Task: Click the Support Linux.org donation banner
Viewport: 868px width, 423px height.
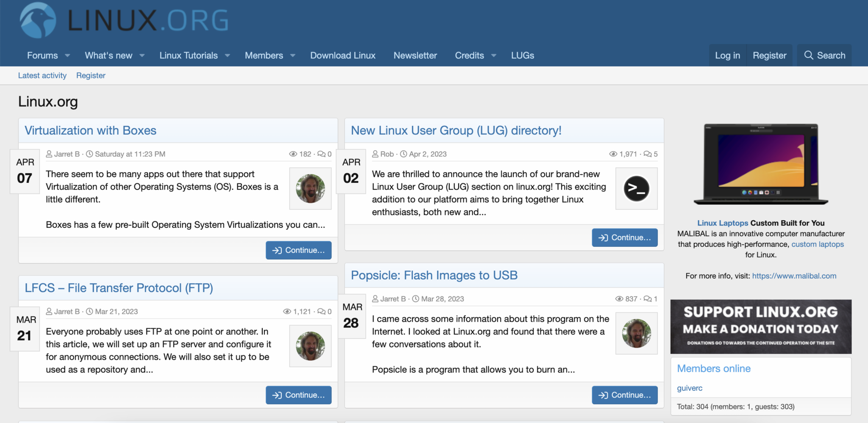Action: [761, 326]
